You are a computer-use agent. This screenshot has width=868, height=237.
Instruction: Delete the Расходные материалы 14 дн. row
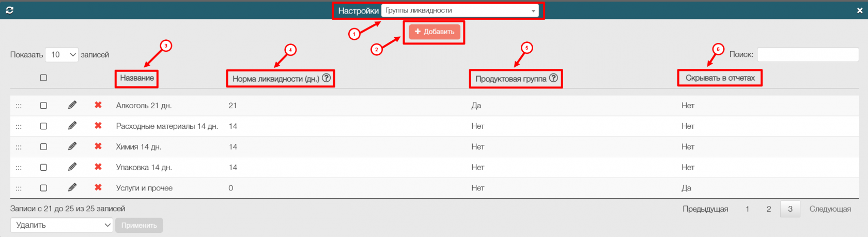point(98,126)
